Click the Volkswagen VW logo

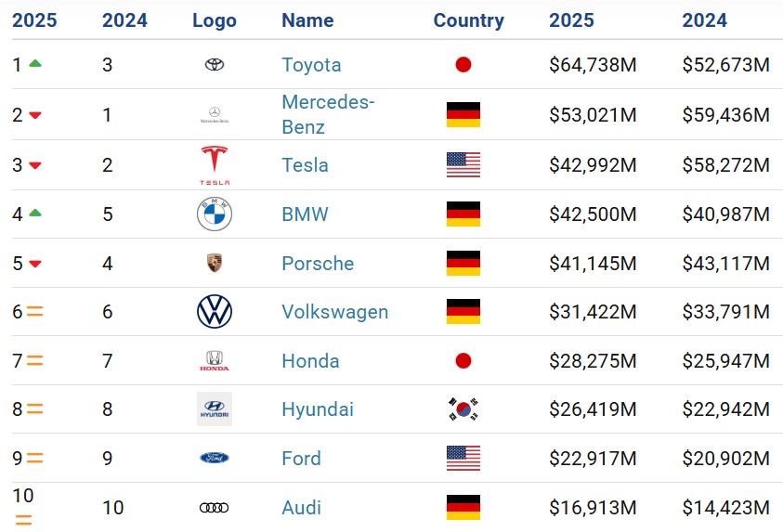pyautogui.click(x=215, y=311)
